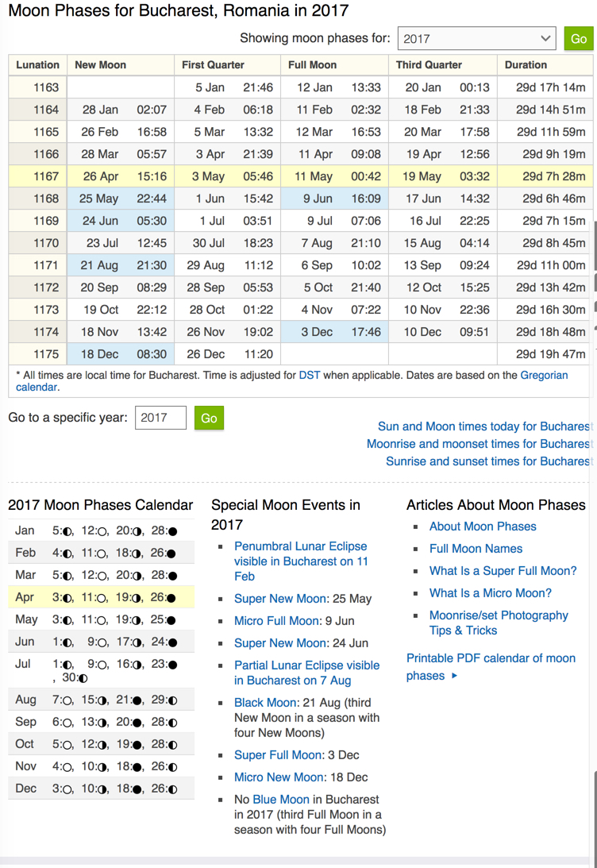
Task: Click the third quarter moon icon for 12 Oct
Action: coord(102,745)
